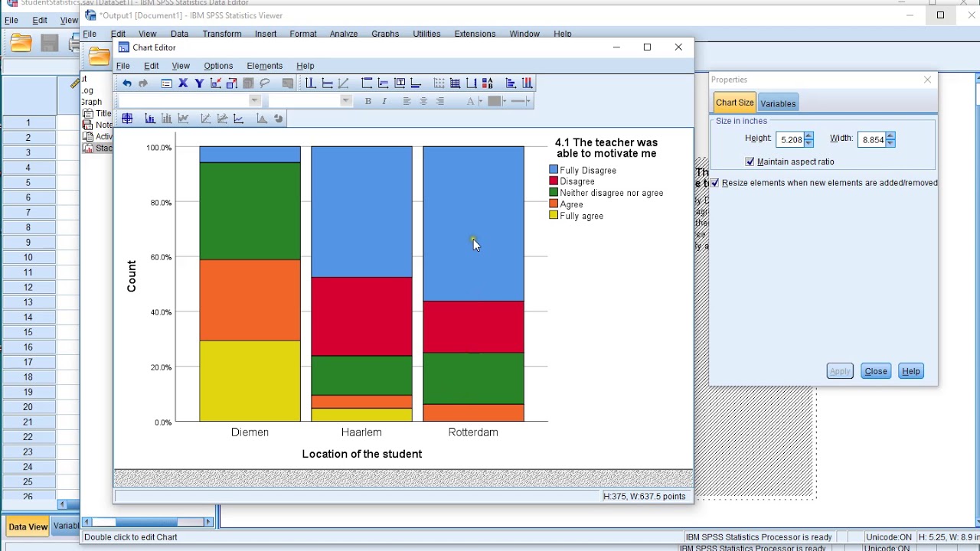Viewport: 980px width, 551px height.
Task: Align text left
Action: tap(407, 101)
